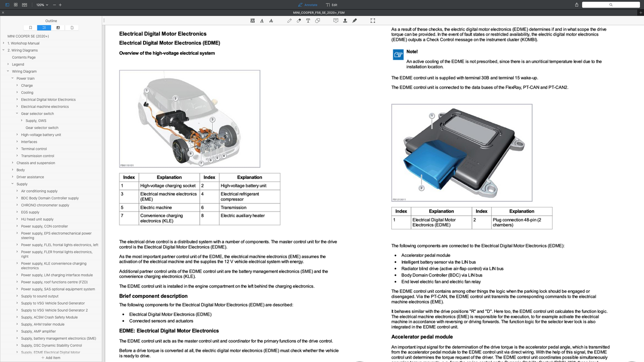644x362 pixels.
Task: Select the stamp tool
Action: point(345,20)
